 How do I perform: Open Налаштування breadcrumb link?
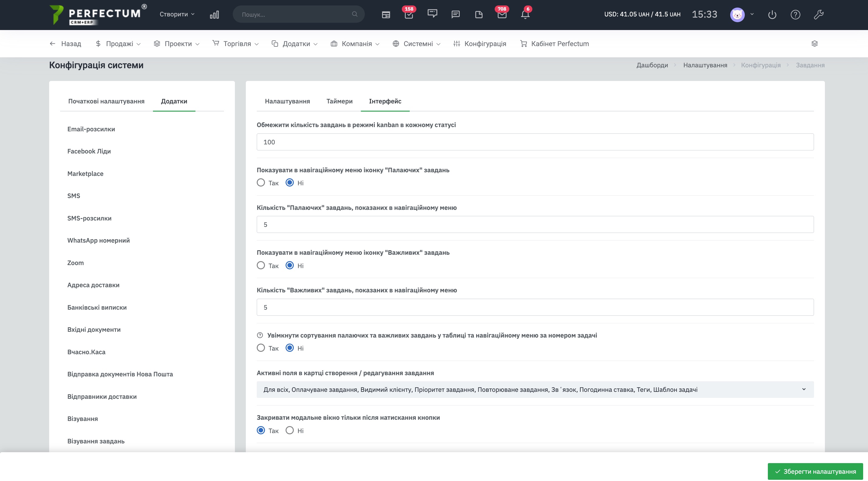705,65
